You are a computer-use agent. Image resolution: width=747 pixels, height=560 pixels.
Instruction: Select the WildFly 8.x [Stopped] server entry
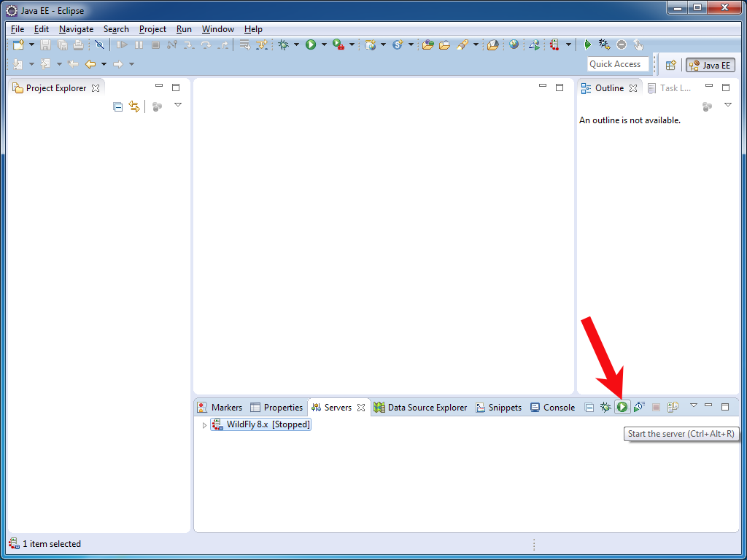coord(261,425)
